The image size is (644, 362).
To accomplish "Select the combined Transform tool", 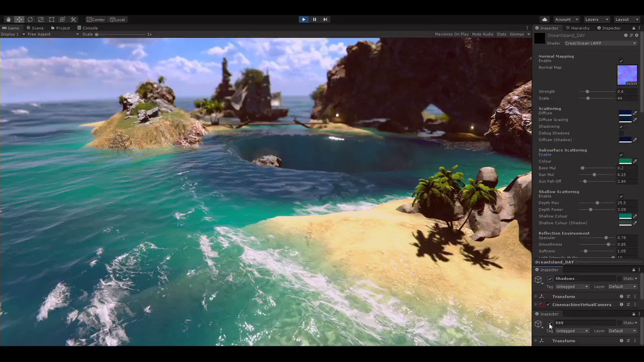I will [x=62, y=20].
